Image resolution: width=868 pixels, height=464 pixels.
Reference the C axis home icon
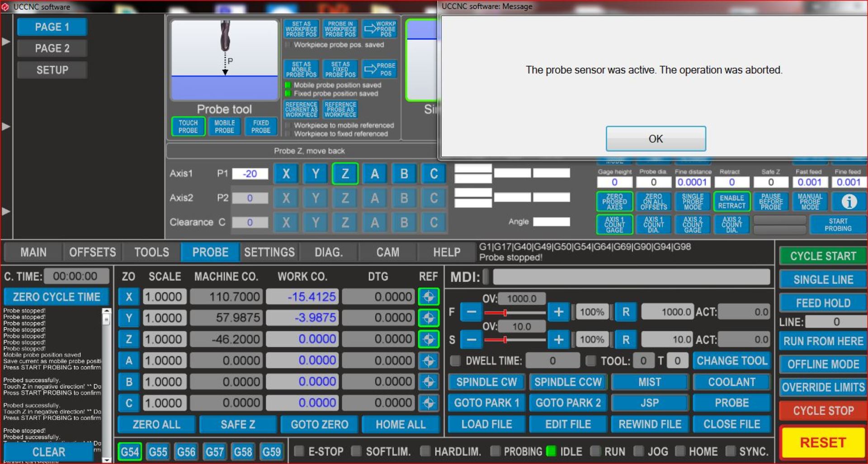tap(429, 403)
